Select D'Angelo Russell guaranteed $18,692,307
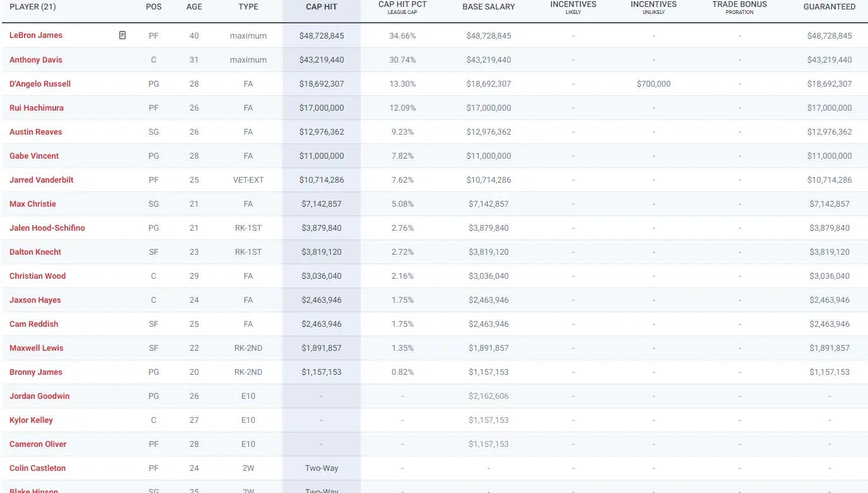This screenshot has height=493, width=868. click(829, 83)
